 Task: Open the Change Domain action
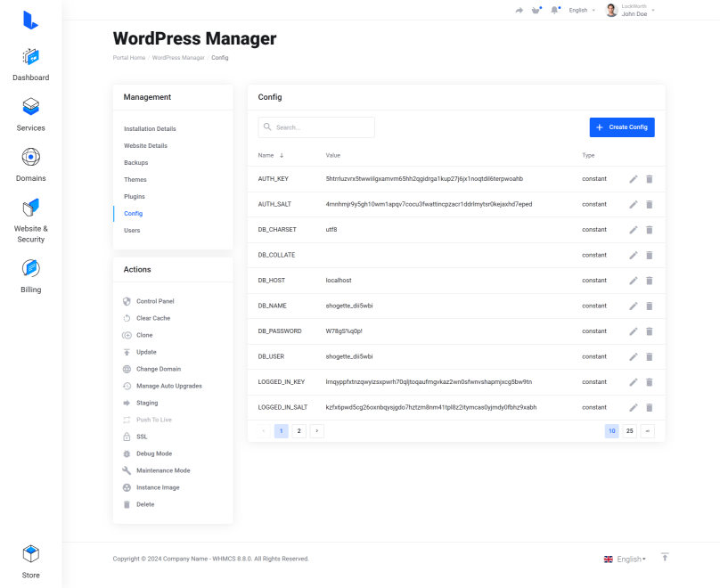click(151, 369)
